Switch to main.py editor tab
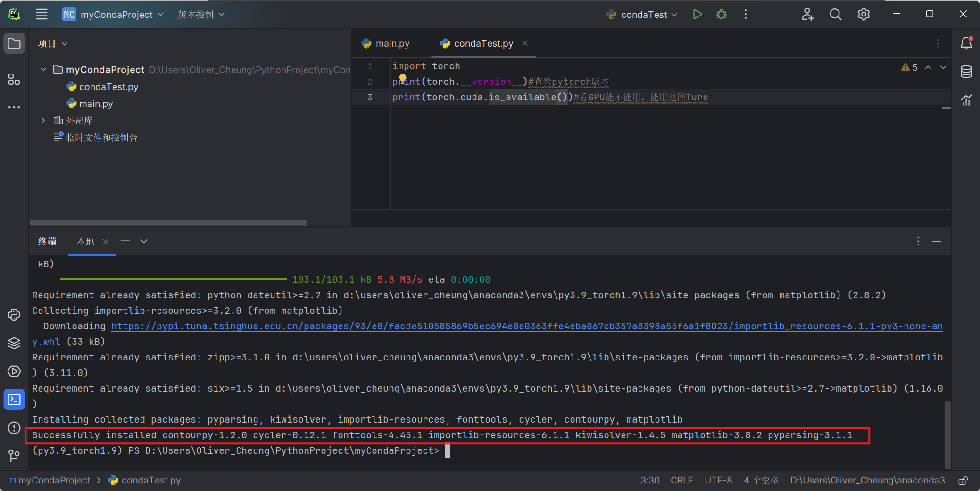 point(385,43)
